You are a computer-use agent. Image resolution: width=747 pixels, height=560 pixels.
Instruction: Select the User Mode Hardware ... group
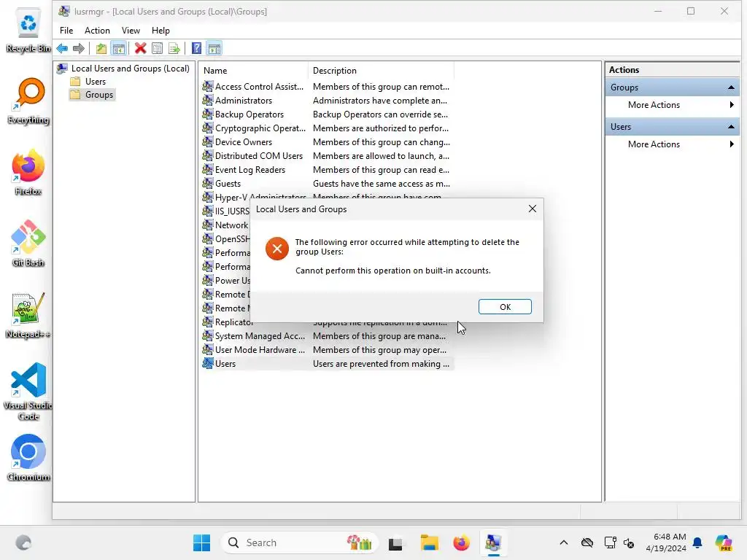(328, 350)
